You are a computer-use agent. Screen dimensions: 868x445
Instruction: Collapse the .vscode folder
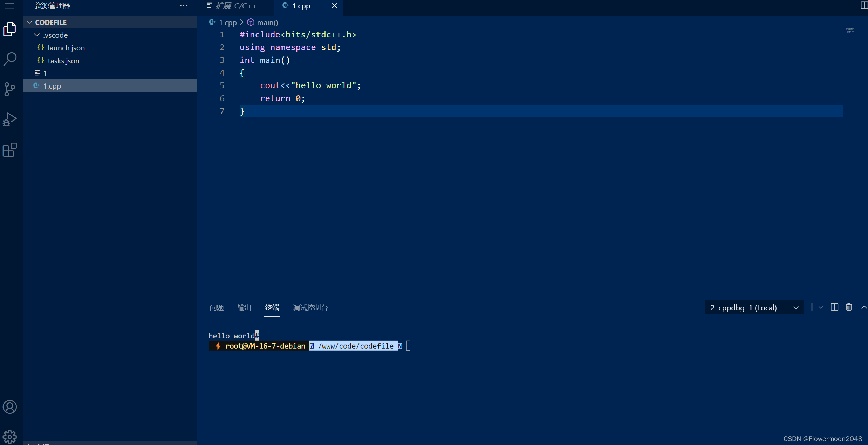pyautogui.click(x=110, y=35)
